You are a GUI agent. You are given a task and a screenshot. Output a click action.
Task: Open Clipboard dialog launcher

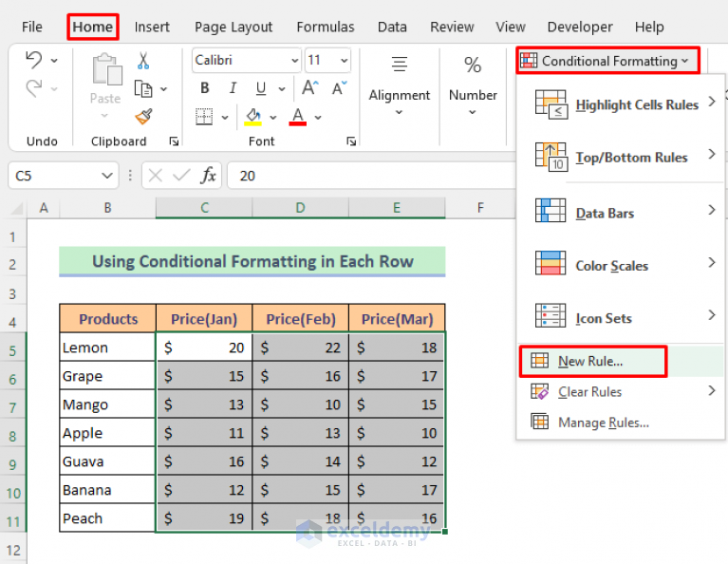[174, 141]
